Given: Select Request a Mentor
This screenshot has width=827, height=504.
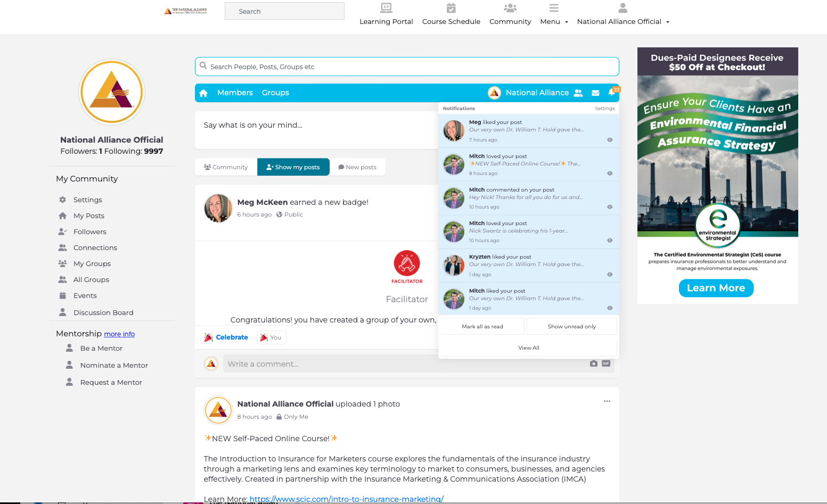Looking at the screenshot, I should point(111,382).
